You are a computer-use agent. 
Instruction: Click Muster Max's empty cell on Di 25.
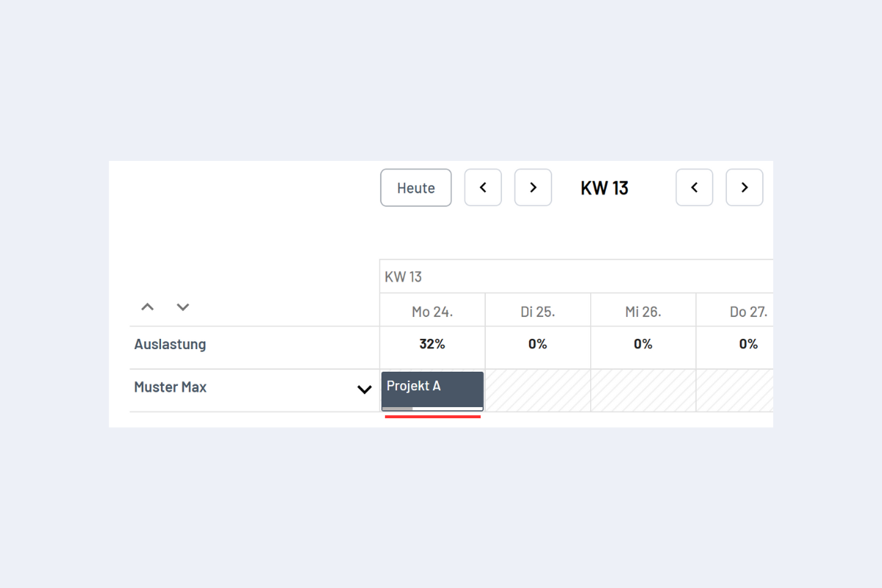537,390
